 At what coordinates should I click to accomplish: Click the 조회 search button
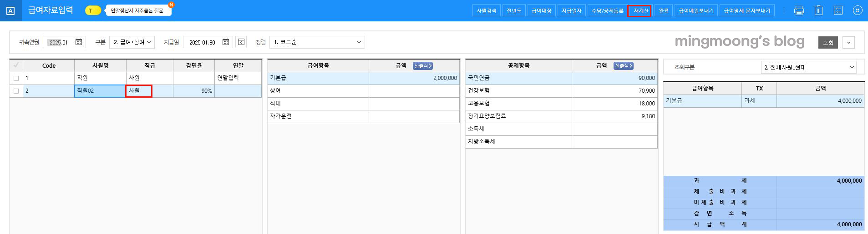pyautogui.click(x=828, y=43)
